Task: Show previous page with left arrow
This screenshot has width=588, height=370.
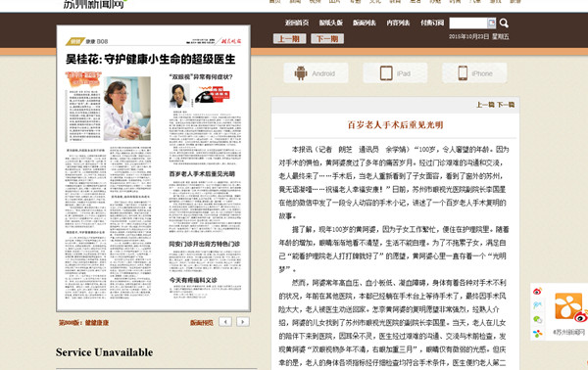Action: (225, 322)
